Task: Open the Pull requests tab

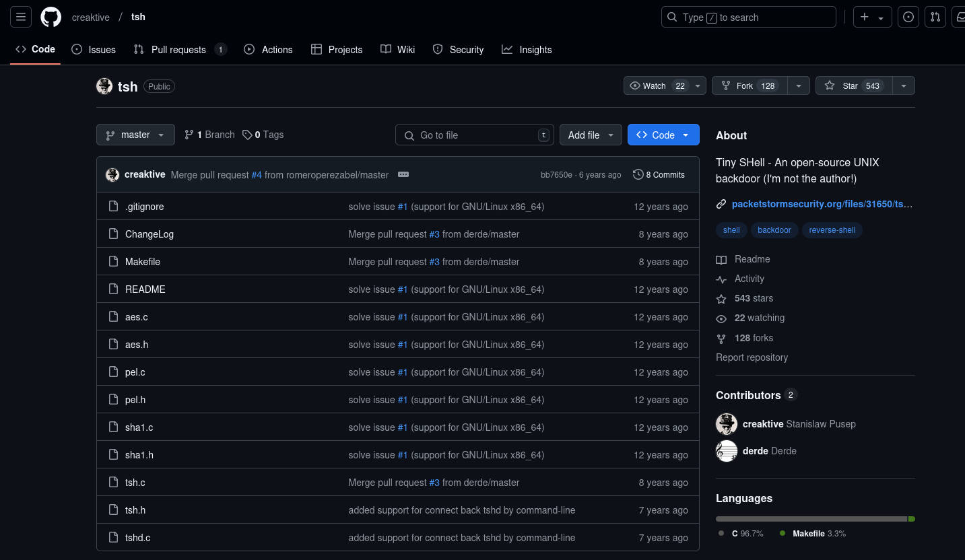Action: coord(180,50)
